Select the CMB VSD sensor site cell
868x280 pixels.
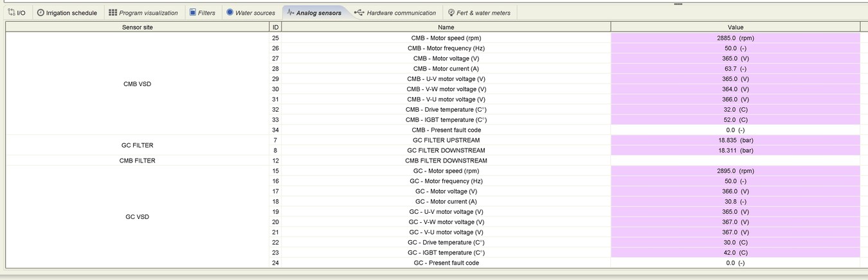point(137,84)
